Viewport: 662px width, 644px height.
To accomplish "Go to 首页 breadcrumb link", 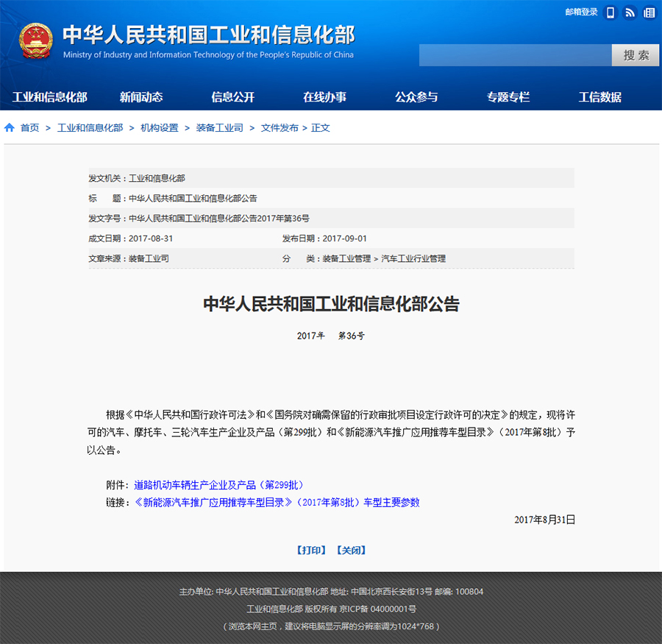I will tap(29, 127).
